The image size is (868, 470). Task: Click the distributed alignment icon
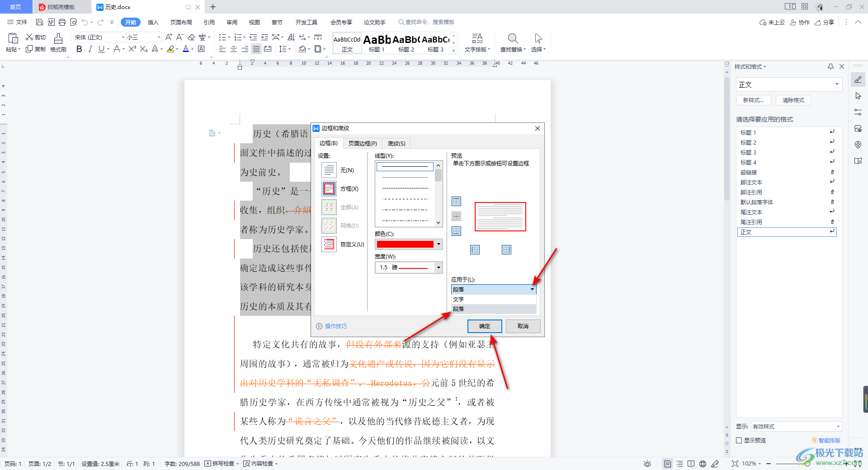pos(268,49)
